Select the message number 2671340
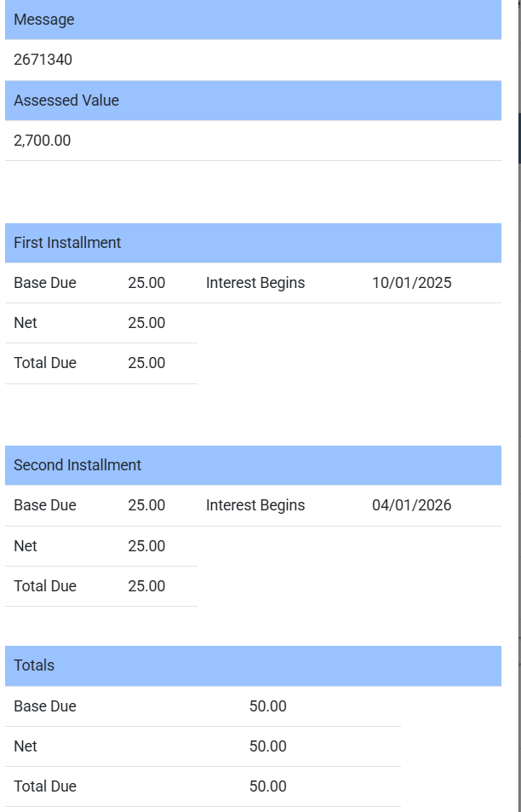Screen dimensions: 521x812 point(43,60)
